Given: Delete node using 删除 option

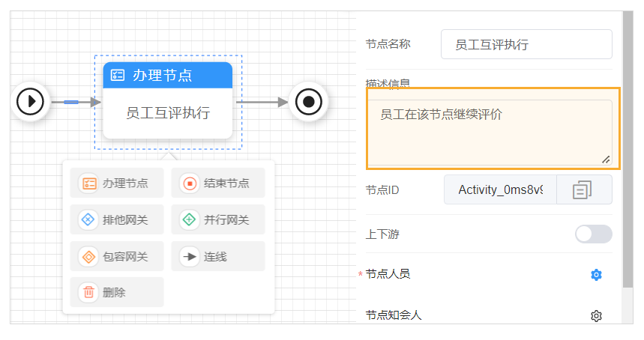Looking at the screenshot, I should click(x=116, y=293).
